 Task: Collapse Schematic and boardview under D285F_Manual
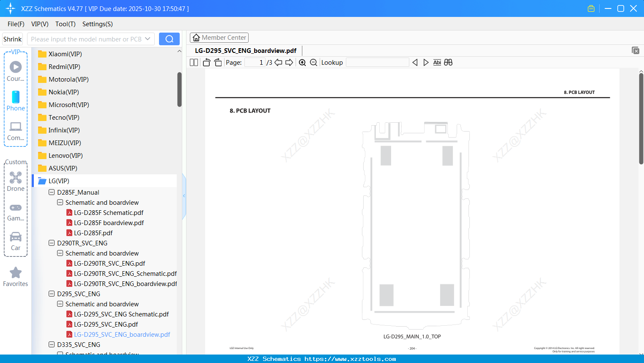point(60,203)
